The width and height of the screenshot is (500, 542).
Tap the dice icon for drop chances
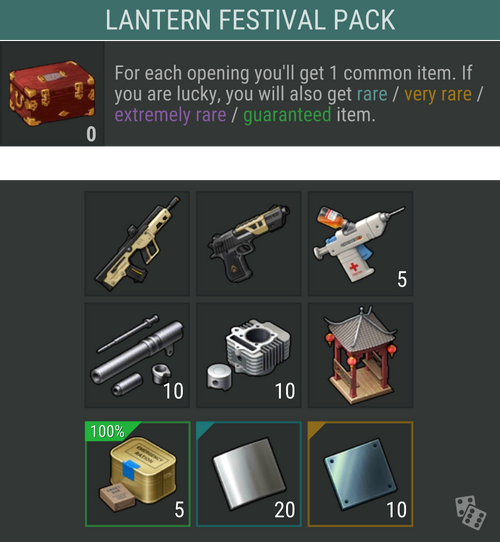point(471,513)
